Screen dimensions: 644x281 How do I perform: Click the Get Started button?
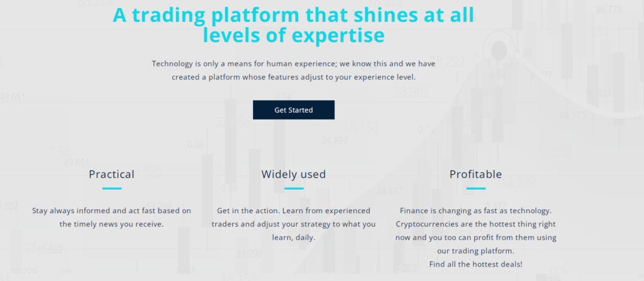[293, 109]
